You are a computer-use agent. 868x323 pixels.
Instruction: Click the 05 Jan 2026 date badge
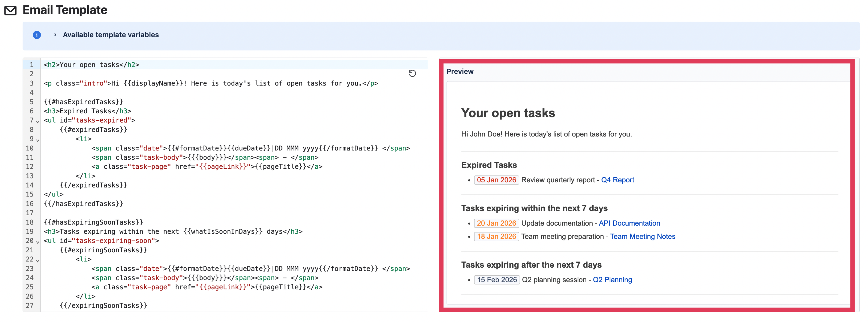click(496, 180)
